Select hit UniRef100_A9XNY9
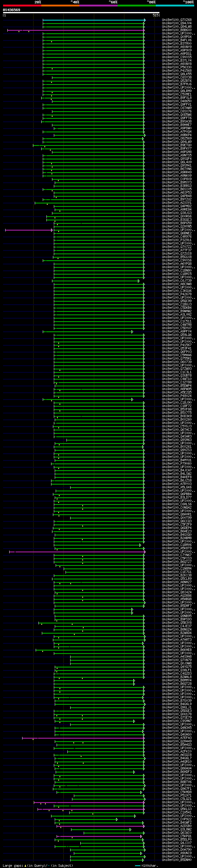The width and height of the screenshot is (197, 868). point(177,47)
